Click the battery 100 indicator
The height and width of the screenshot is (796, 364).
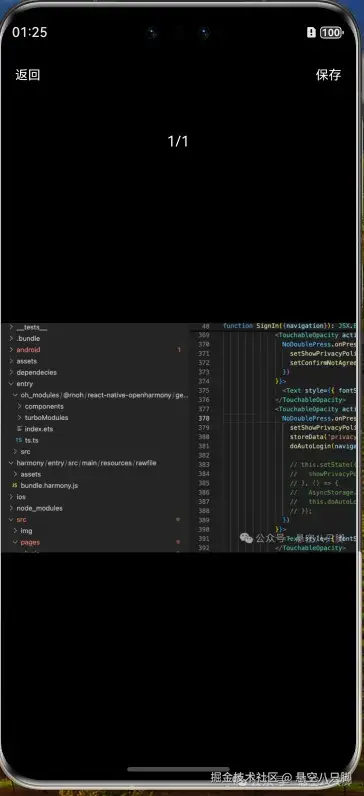tap(331, 32)
